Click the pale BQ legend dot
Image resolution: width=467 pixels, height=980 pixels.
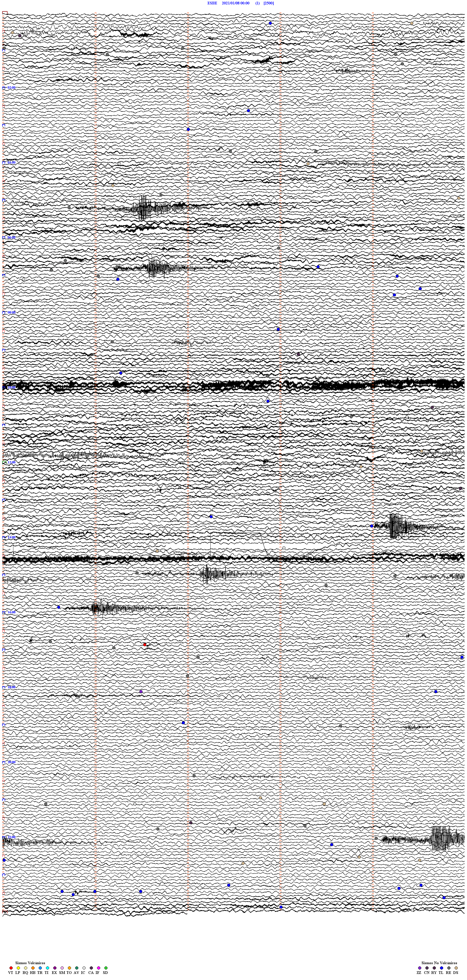tap(26, 968)
